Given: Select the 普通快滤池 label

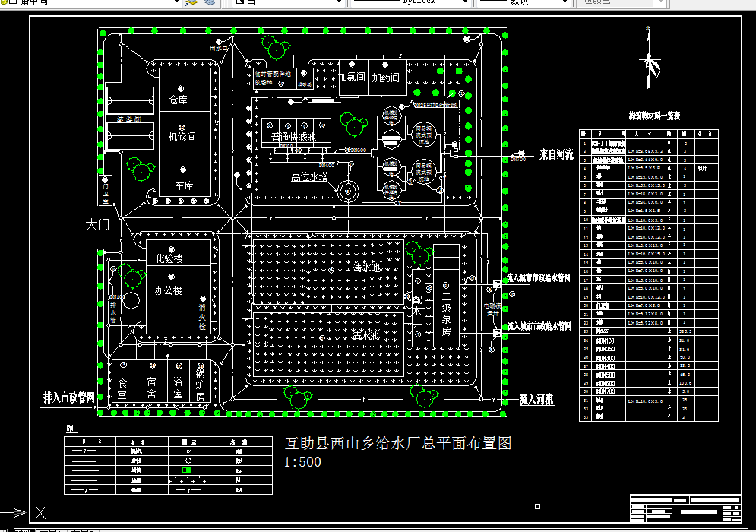Looking at the screenshot, I should pyautogui.click(x=293, y=137).
